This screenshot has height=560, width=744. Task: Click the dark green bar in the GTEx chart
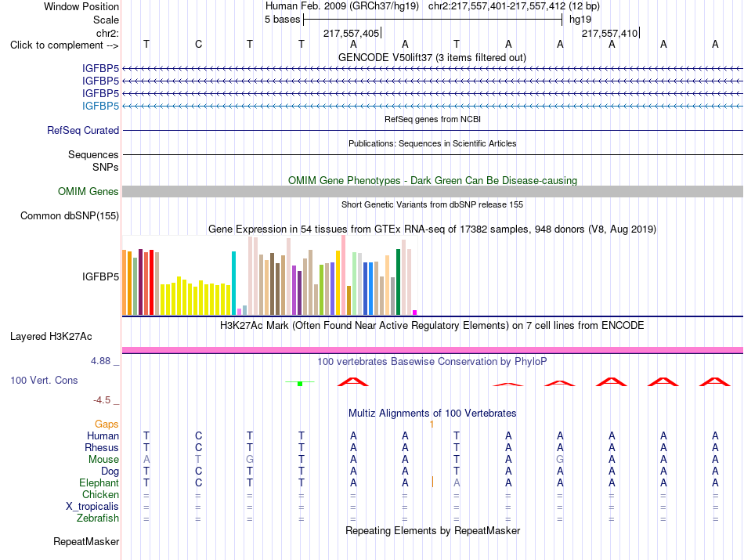point(398,282)
